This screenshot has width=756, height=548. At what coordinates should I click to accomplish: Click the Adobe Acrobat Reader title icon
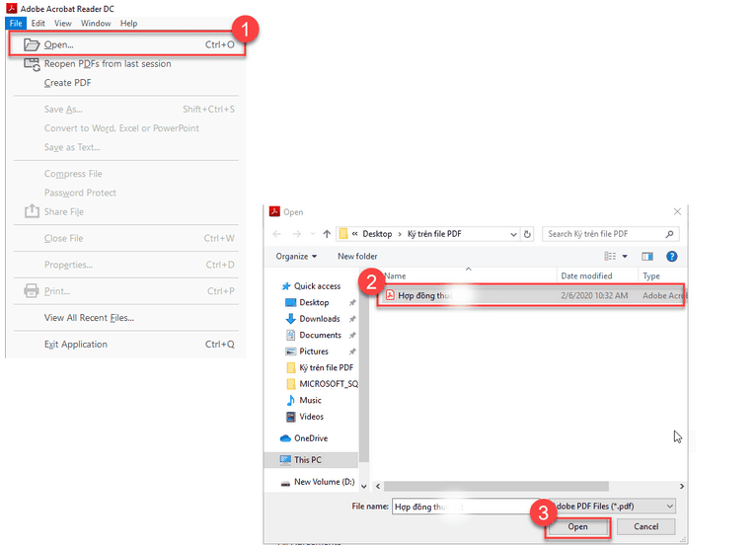pos(11,8)
